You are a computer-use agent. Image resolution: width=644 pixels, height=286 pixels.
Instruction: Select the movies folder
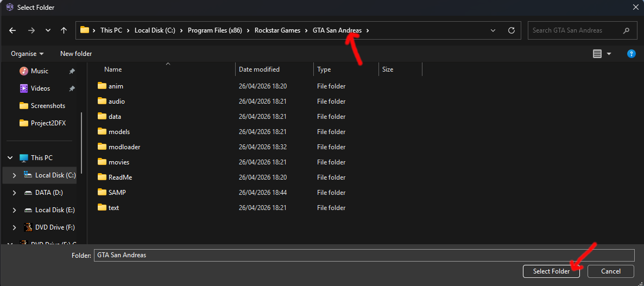coord(119,162)
